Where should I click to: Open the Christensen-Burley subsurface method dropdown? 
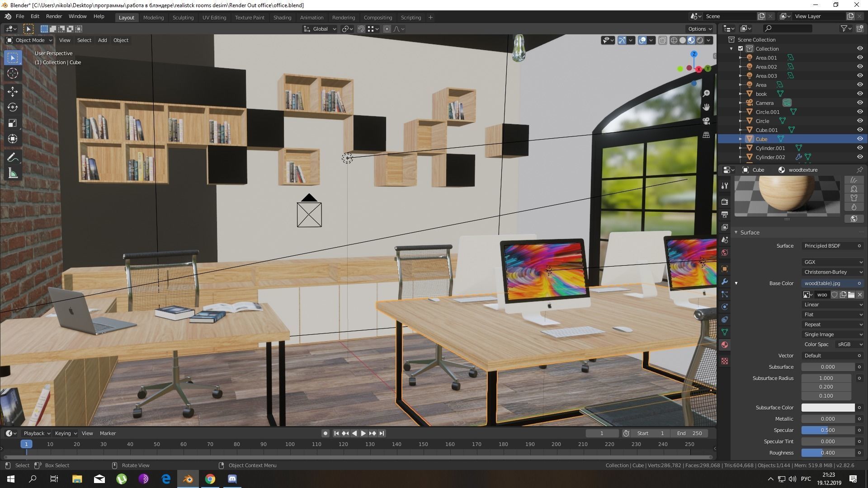pyautogui.click(x=833, y=272)
